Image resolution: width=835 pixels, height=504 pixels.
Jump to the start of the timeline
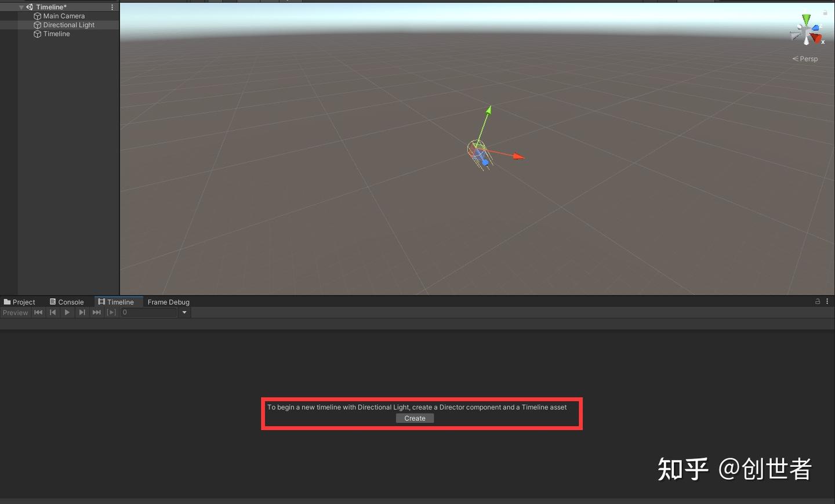pyautogui.click(x=38, y=313)
